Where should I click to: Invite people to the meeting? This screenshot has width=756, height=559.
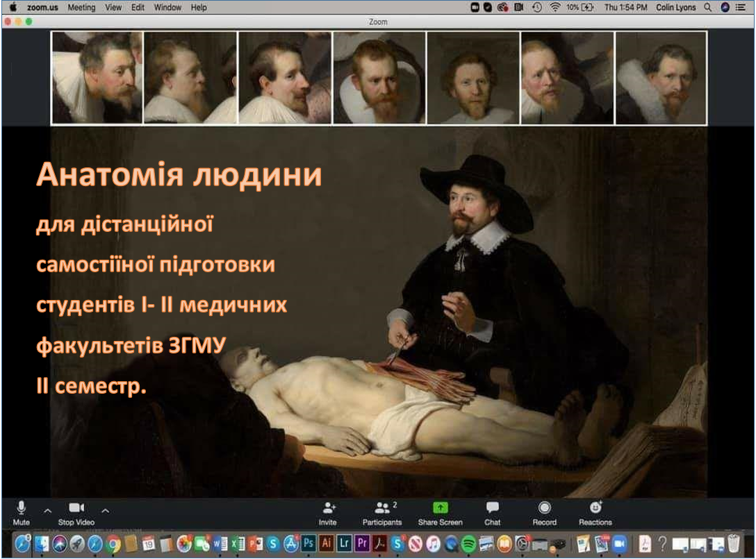[x=328, y=512]
